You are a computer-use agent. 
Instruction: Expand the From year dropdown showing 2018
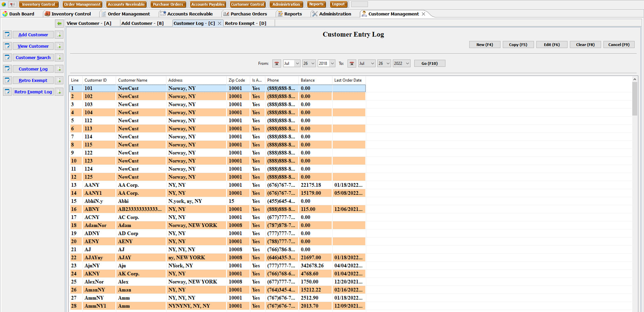[332, 63]
